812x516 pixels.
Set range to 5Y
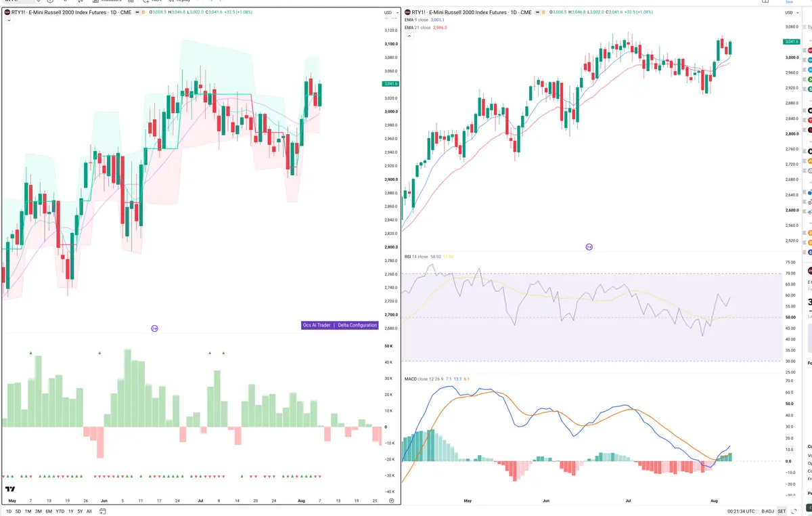tap(80, 511)
